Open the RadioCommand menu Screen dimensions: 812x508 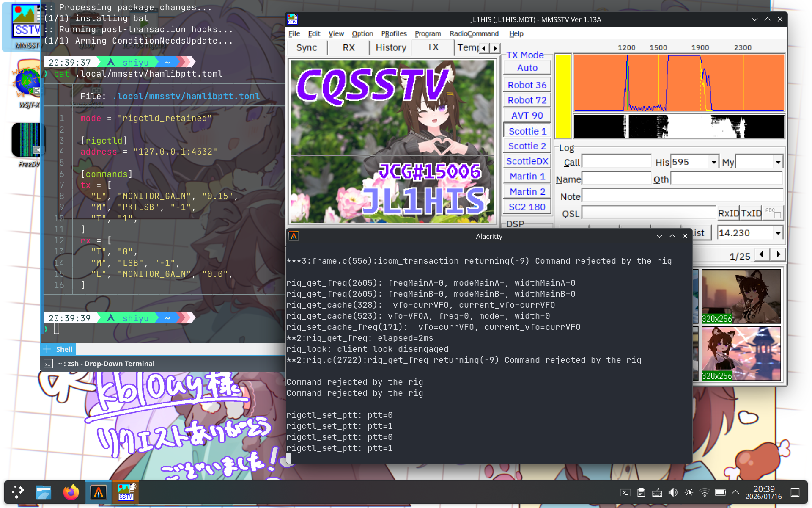[474, 33]
